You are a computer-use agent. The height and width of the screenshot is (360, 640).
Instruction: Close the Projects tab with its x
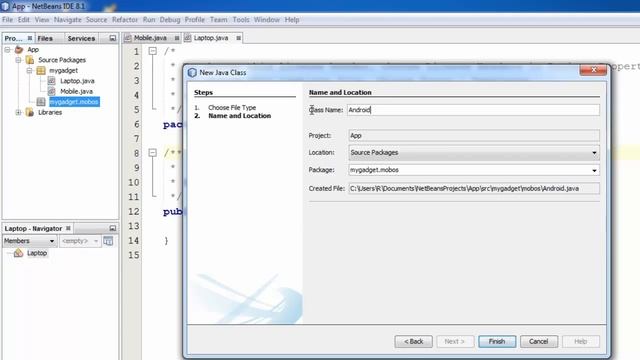click(30, 38)
